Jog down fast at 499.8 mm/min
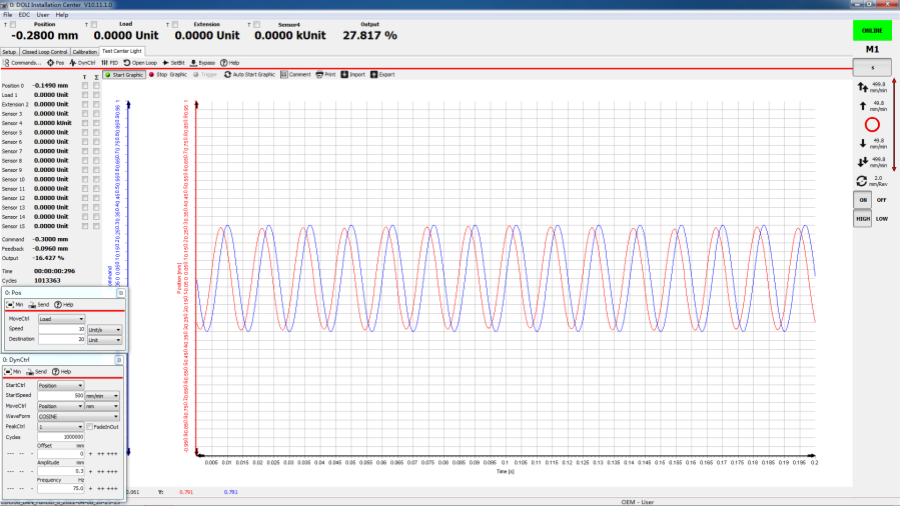 pos(863,162)
